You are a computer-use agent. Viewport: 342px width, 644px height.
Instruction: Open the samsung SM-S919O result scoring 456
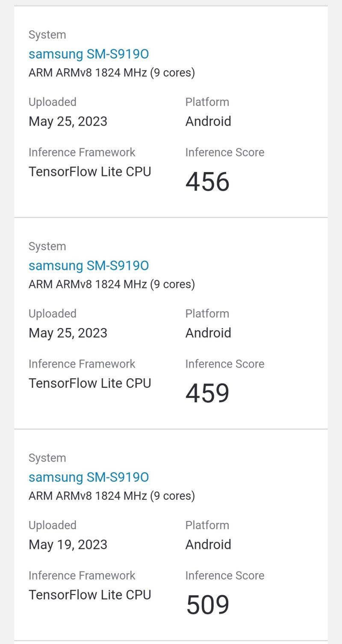pos(88,54)
